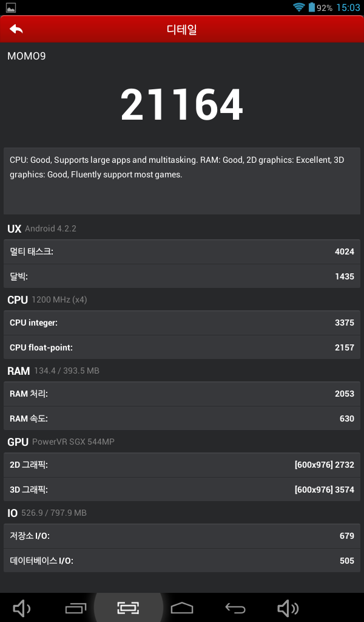Go to home screen via home icon
Screen dimensions: 364x622
[182, 607]
